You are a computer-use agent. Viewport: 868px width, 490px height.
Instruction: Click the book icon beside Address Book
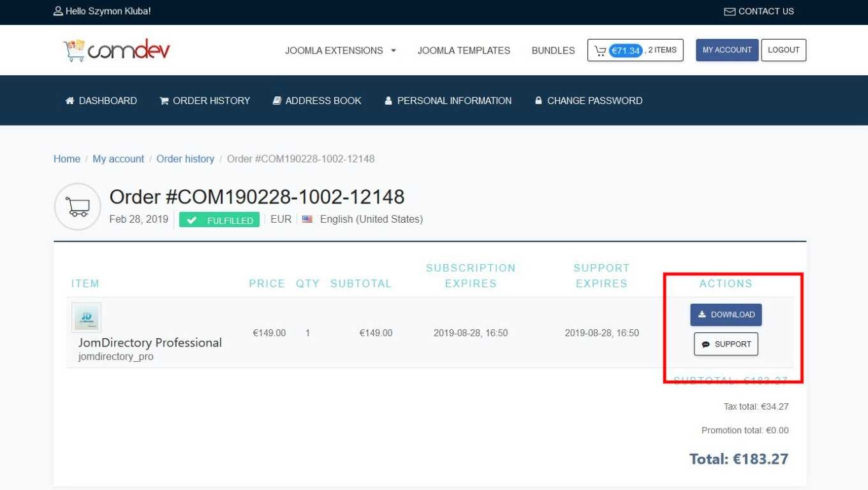[277, 101]
